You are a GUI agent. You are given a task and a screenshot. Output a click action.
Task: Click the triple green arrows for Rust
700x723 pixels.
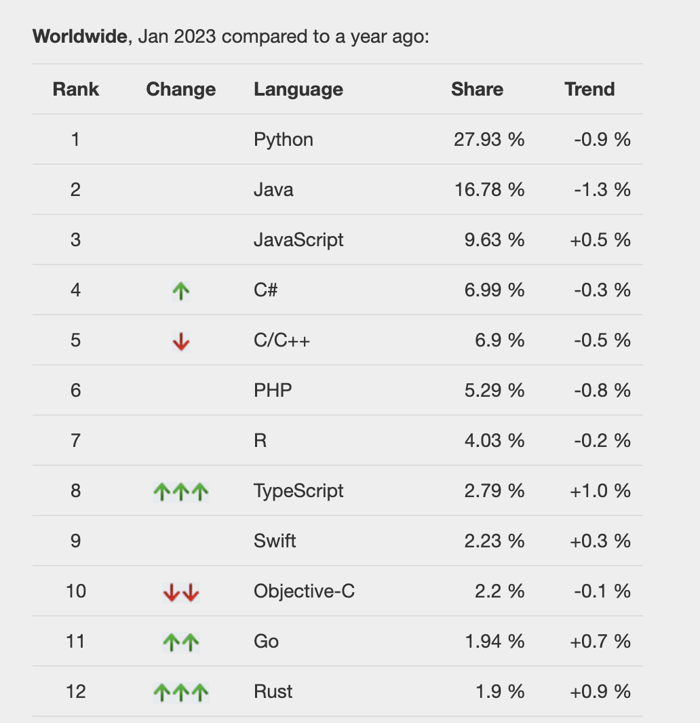pyautogui.click(x=181, y=692)
